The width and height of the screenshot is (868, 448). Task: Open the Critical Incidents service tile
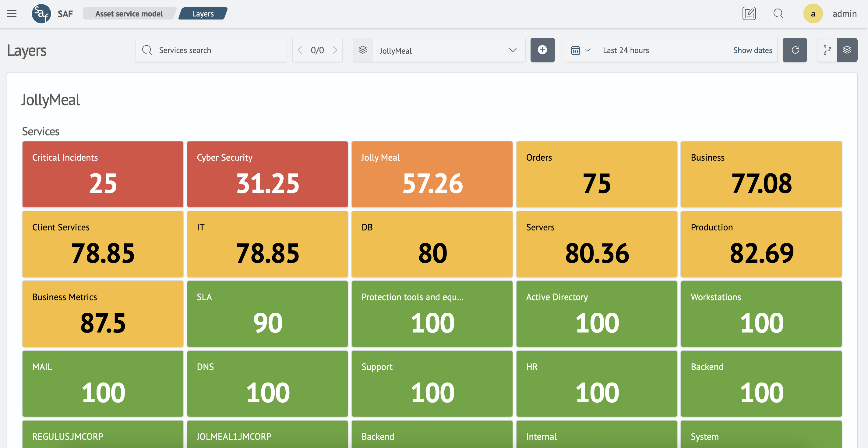click(103, 174)
